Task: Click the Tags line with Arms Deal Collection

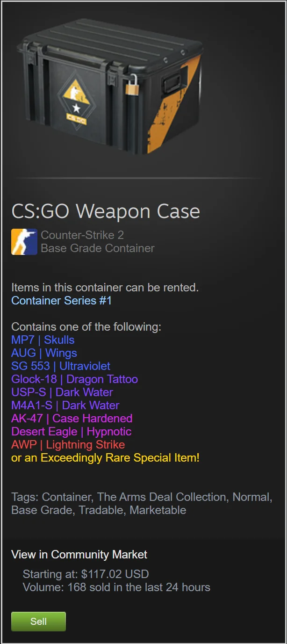Action: pos(142,504)
